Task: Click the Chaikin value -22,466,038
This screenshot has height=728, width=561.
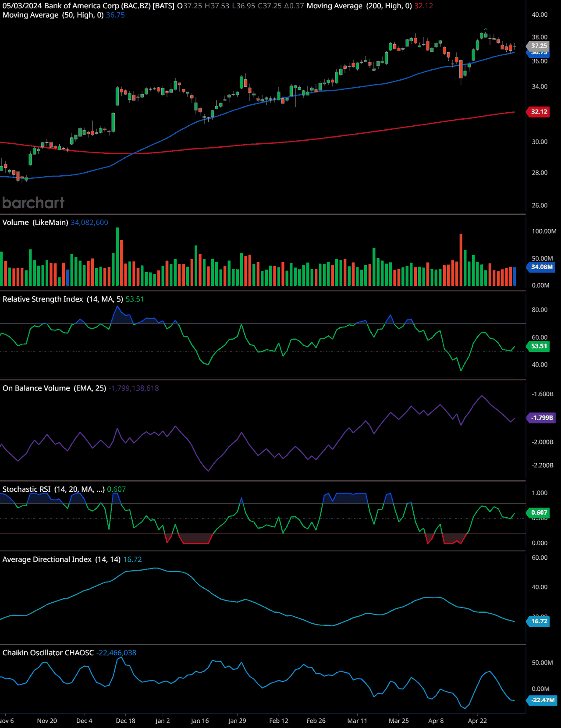Action: coord(116,653)
